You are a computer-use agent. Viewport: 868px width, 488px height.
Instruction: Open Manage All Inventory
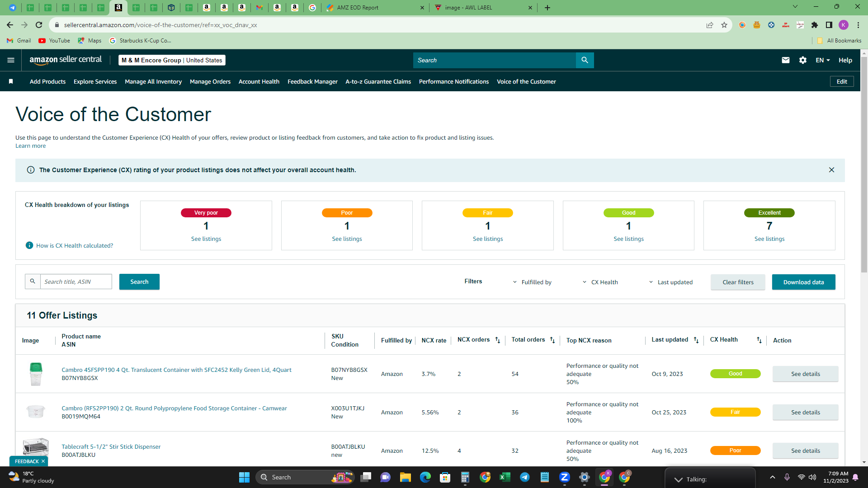click(153, 81)
